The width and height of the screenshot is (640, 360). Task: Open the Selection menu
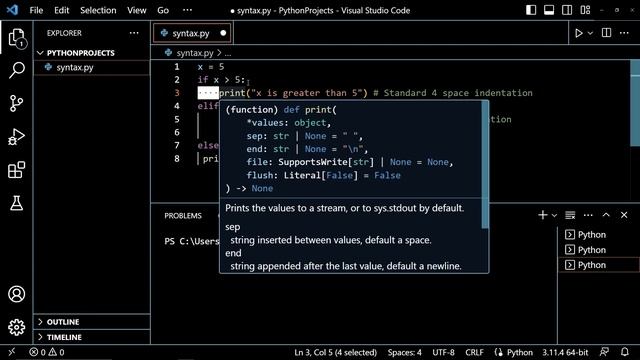pos(98,10)
